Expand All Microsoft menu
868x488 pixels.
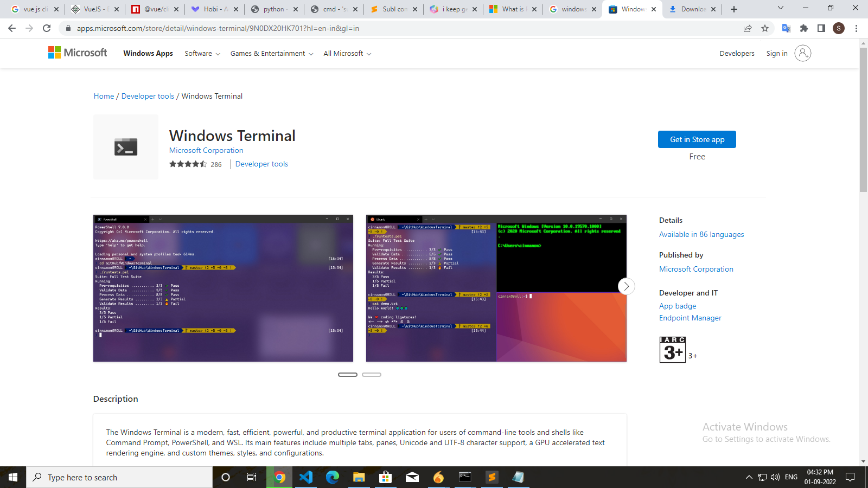(x=347, y=54)
